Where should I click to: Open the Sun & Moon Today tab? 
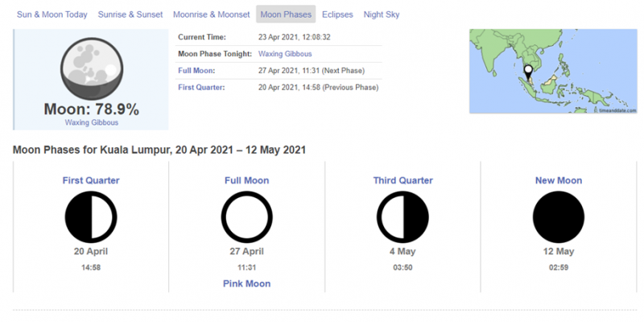(52, 14)
